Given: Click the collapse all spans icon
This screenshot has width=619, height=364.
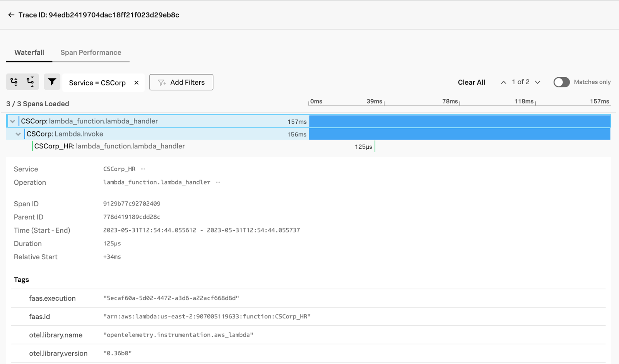Looking at the screenshot, I should click(x=31, y=82).
